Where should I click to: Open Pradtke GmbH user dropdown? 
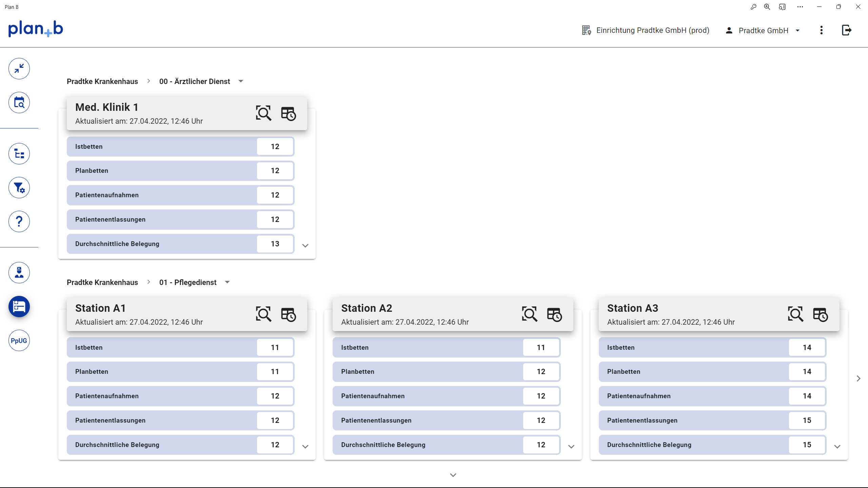[763, 30]
